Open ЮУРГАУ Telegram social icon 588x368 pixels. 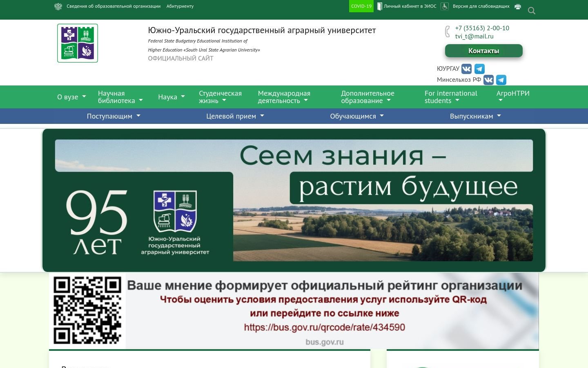[479, 69]
